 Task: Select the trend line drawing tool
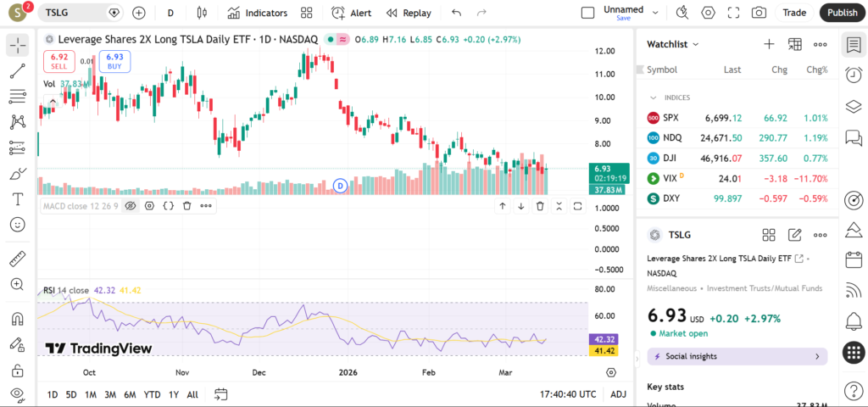[17, 72]
